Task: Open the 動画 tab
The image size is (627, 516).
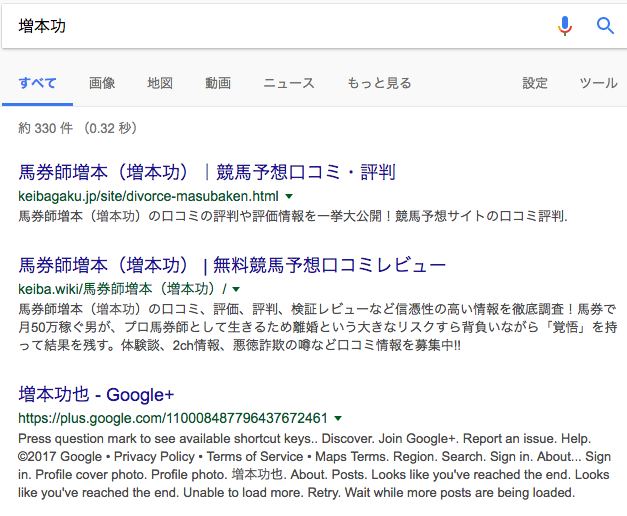Action: coord(218,83)
